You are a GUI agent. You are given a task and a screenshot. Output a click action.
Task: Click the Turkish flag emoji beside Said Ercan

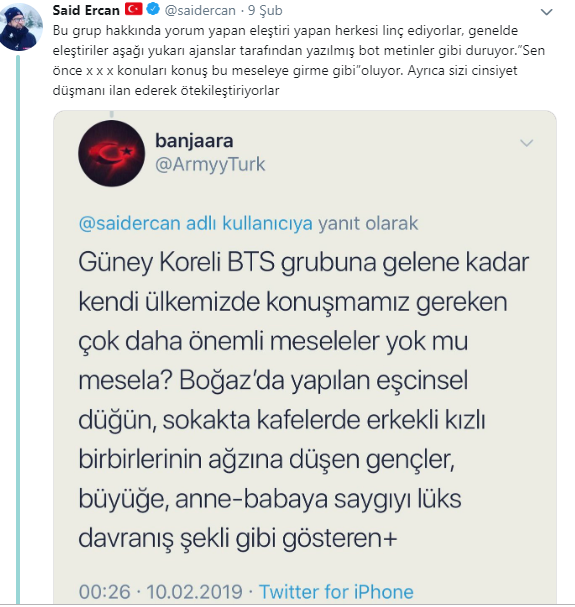tap(133, 9)
